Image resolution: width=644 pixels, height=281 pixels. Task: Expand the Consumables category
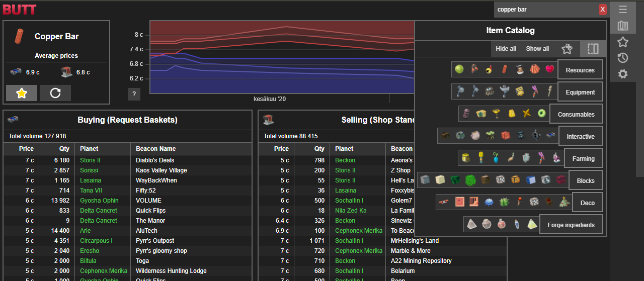(576, 115)
